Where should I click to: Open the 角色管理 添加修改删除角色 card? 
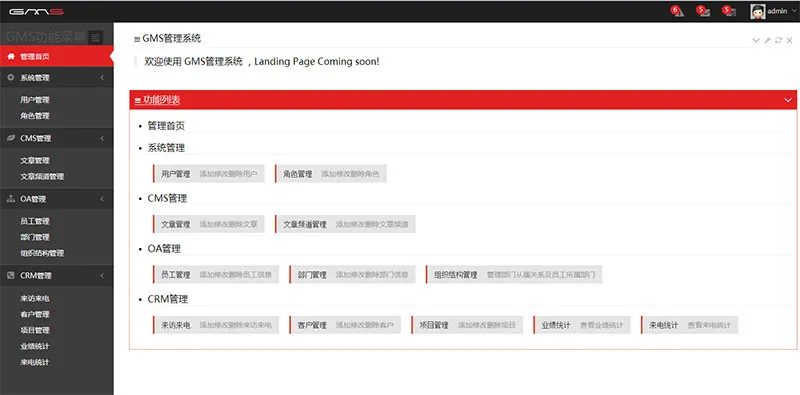click(x=331, y=174)
